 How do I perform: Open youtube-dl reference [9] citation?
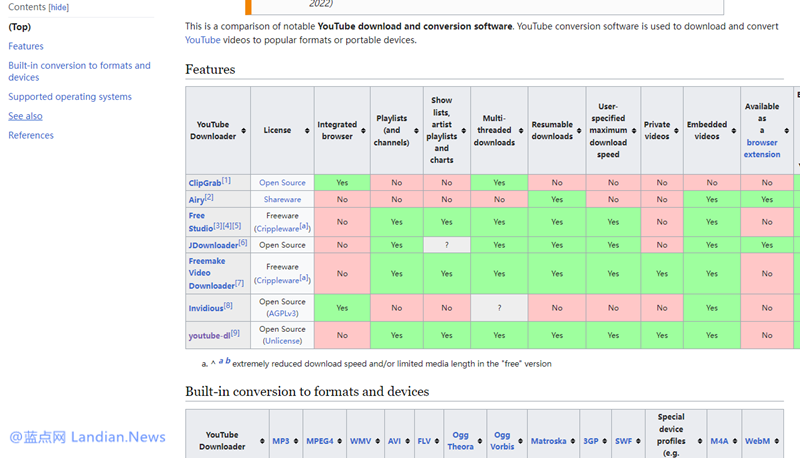click(235, 333)
